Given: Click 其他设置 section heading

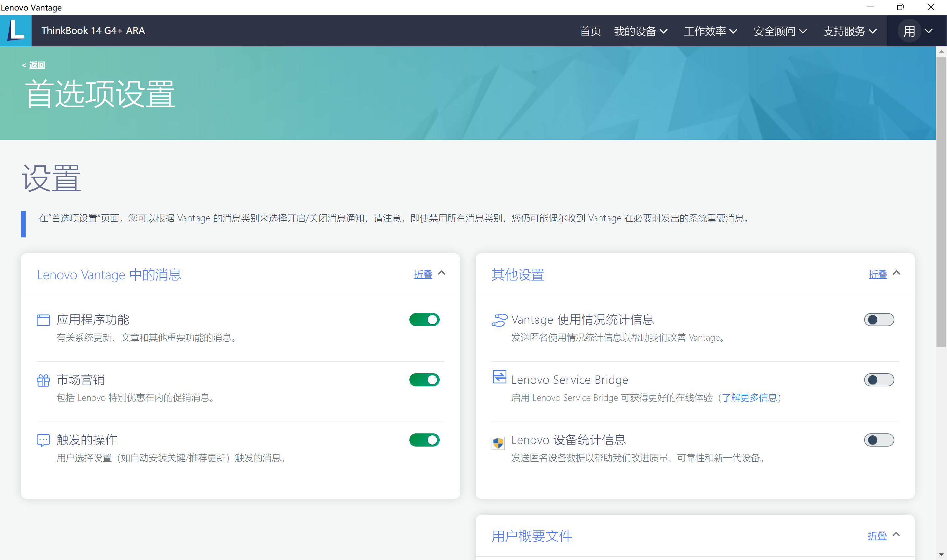Looking at the screenshot, I should coord(518,275).
